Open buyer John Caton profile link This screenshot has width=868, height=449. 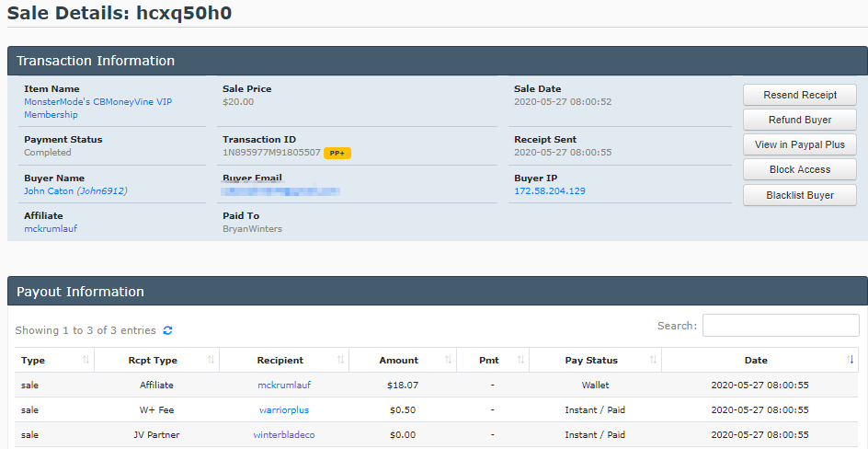click(x=75, y=191)
